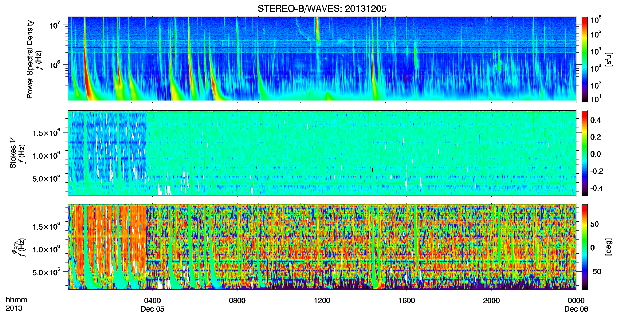Click the 1600 time tick label
Image resolution: width=644 pixels, height=332 pixels.
point(407,300)
